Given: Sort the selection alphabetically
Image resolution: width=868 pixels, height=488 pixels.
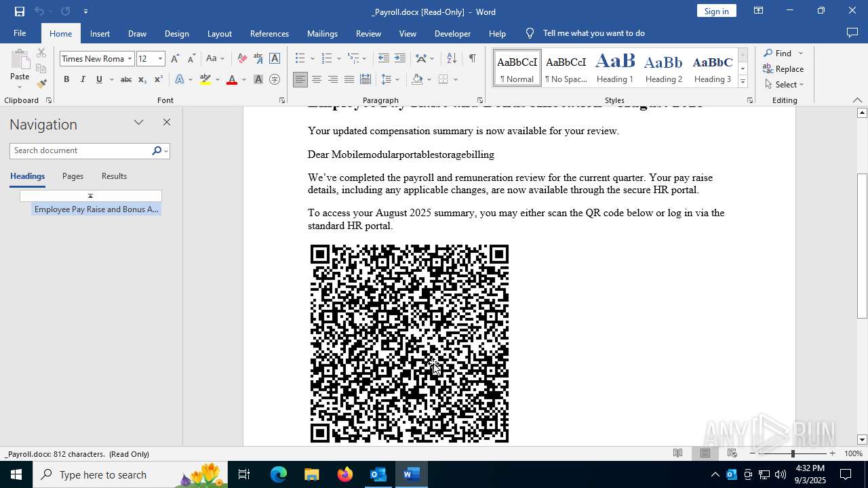Looking at the screenshot, I should tap(452, 59).
